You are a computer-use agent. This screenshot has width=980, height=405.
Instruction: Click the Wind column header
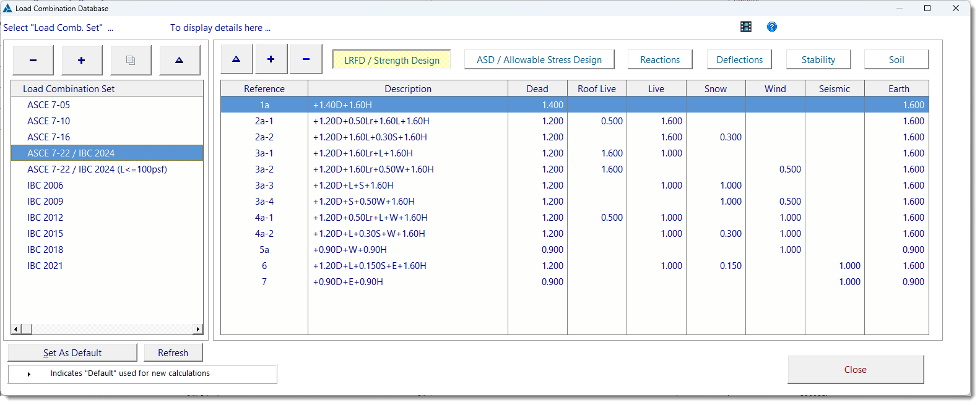point(775,88)
